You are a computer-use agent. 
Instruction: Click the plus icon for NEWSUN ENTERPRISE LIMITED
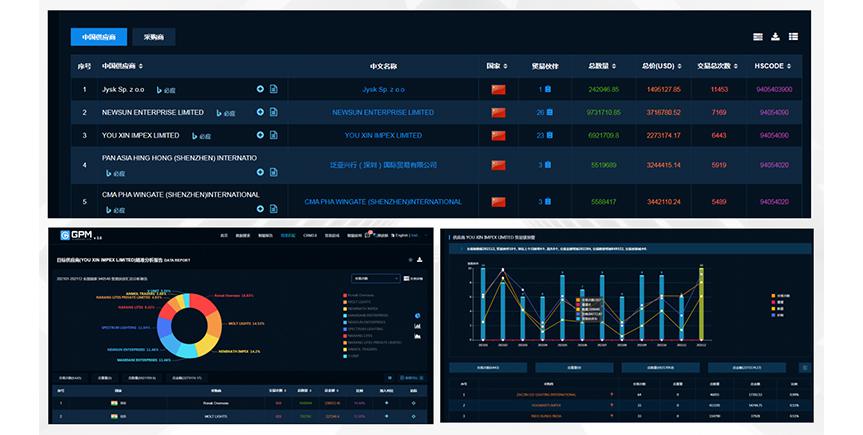click(x=260, y=112)
